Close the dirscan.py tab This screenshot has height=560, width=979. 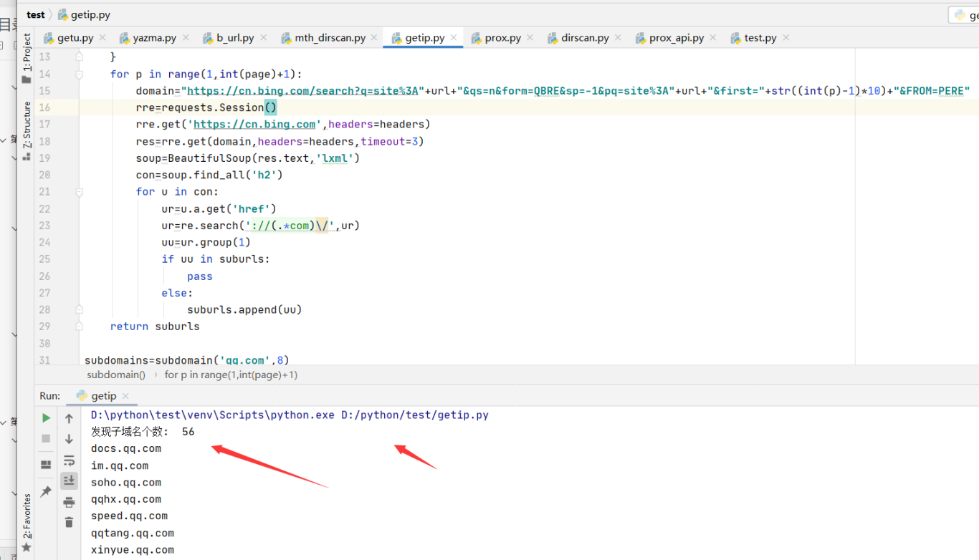point(618,37)
